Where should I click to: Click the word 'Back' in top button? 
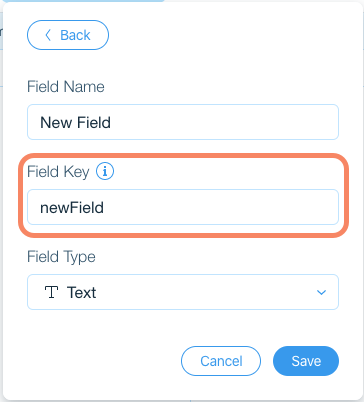pos(75,35)
